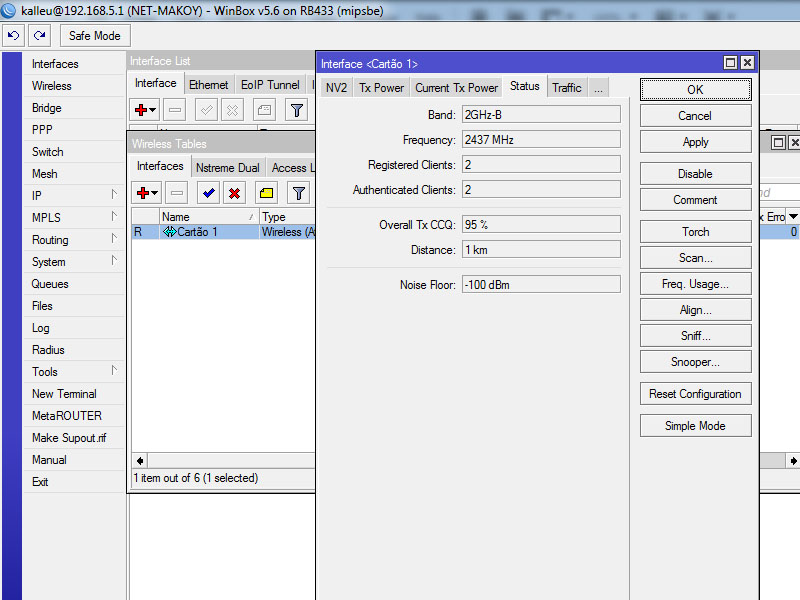Click the wireless interface icon beside Cartão 1
This screenshot has height=600, width=800.
tap(169, 232)
